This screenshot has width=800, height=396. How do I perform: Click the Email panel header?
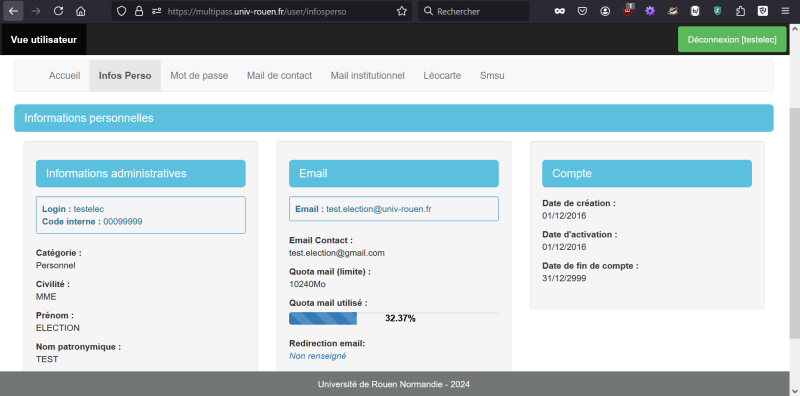pyautogui.click(x=393, y=174)
